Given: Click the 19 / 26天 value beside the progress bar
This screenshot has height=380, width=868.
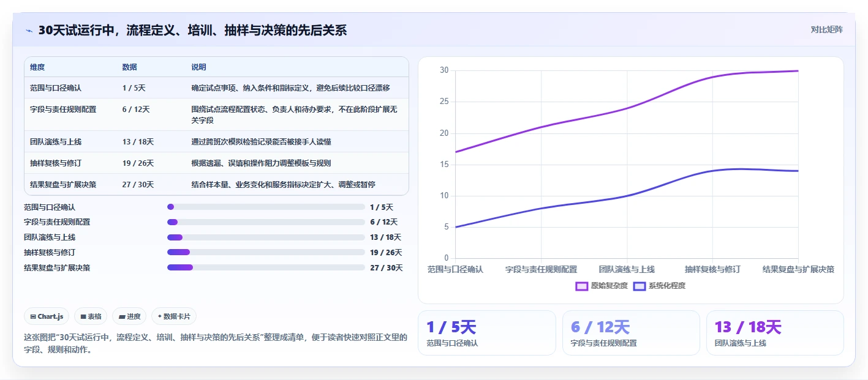Looking at the screenshot, I should coord(386,253).
